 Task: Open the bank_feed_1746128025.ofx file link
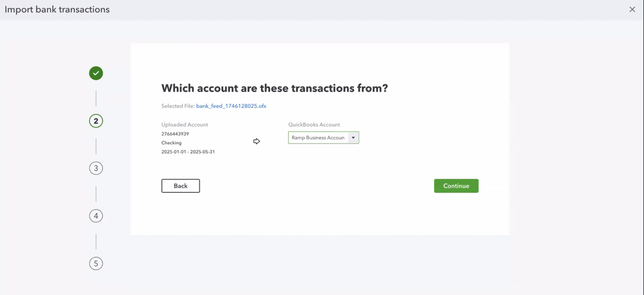click(x=231, y=106)
